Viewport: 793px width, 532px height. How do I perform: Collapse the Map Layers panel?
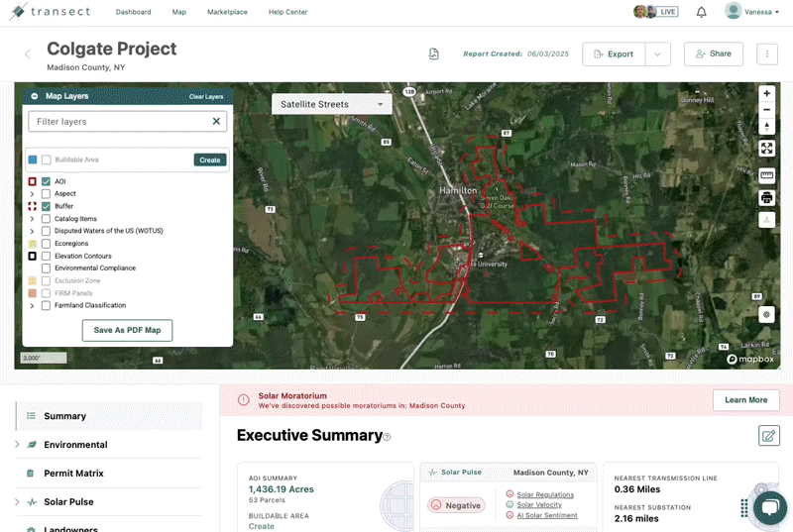click(35, 96)
